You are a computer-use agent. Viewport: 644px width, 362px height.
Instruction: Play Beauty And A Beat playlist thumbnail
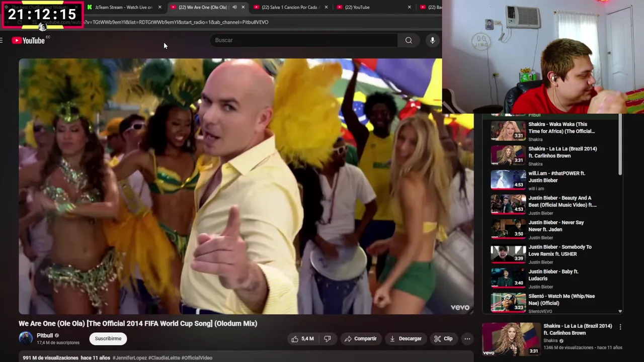click(x=508, y=205)
